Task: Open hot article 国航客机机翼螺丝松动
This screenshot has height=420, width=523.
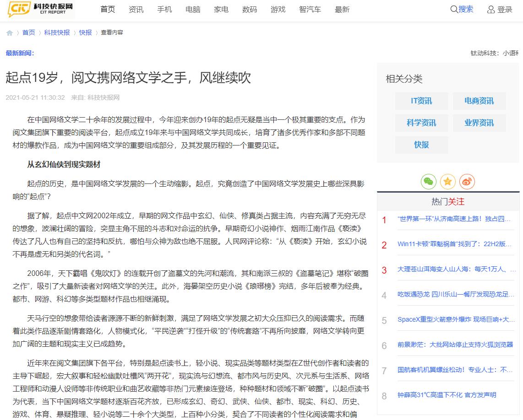Action: pos(455,370)
